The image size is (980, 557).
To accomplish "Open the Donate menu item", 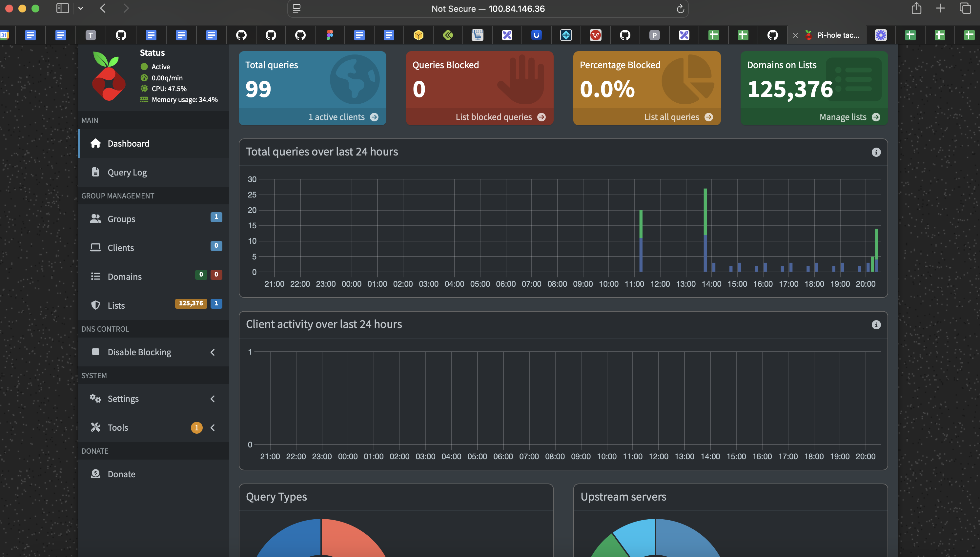I will 154,474.
